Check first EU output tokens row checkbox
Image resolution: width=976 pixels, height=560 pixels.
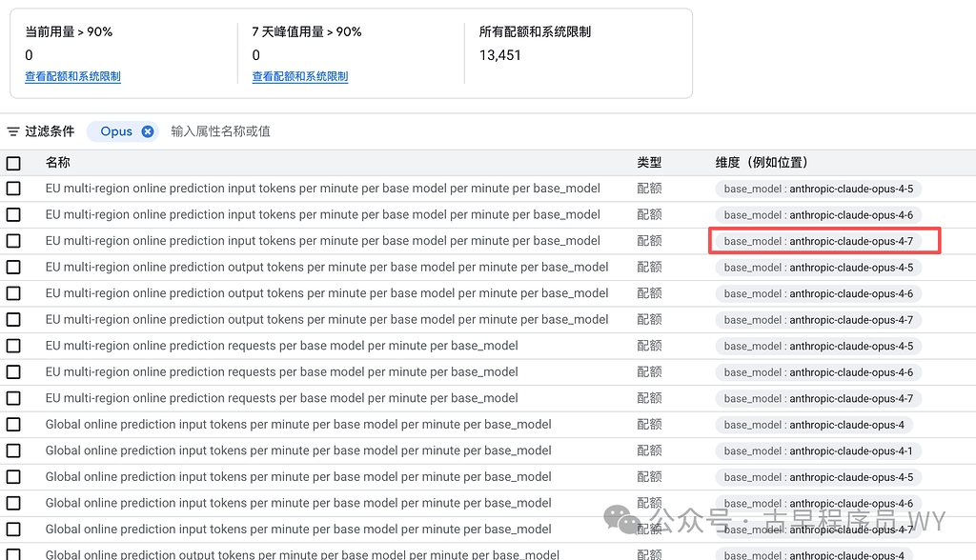coord(13,267)
